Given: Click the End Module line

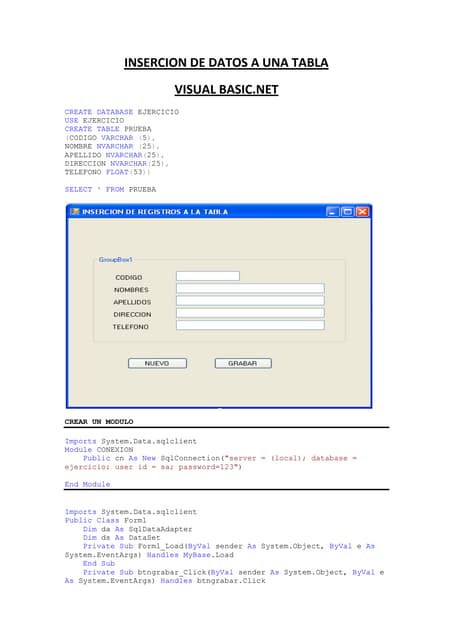Looking at the screenshot, I should point(87,484).
